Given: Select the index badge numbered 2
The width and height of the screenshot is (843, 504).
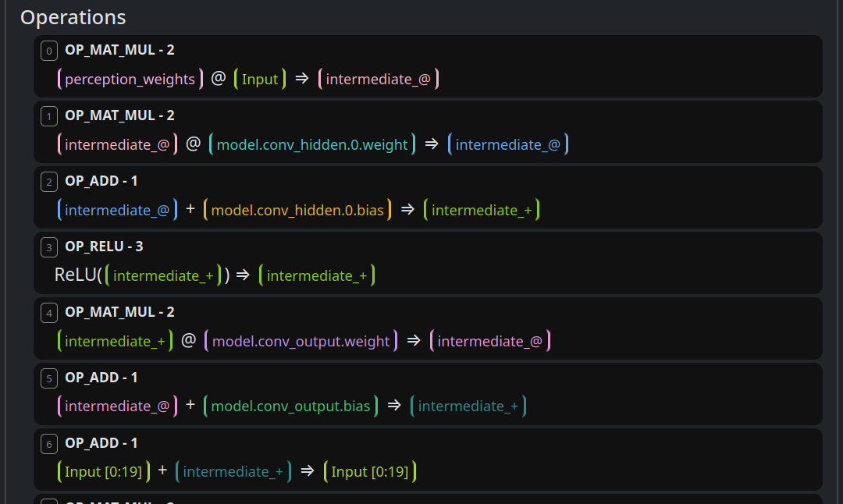Looking at the screenshot, I should tap(49, 182).
